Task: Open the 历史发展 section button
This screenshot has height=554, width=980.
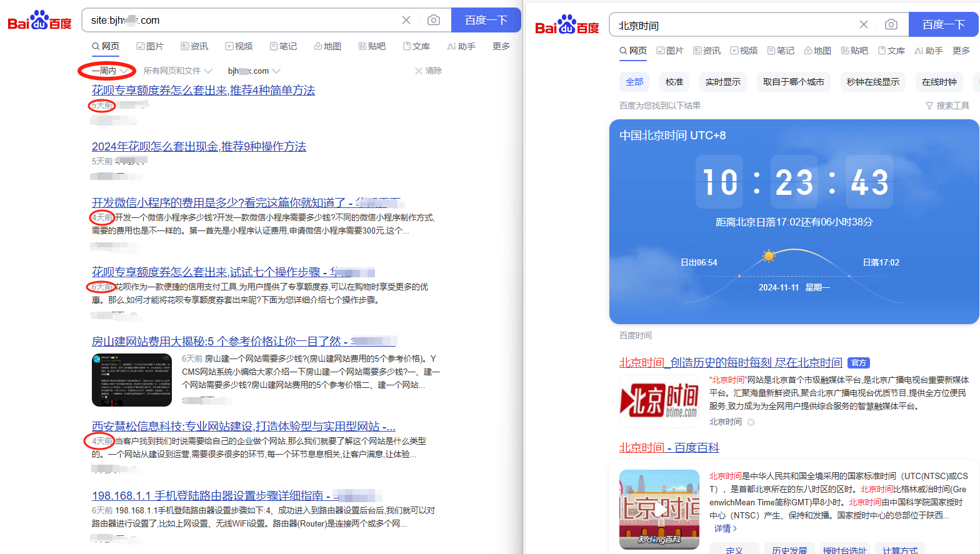Action: click(x=789, y=549)
